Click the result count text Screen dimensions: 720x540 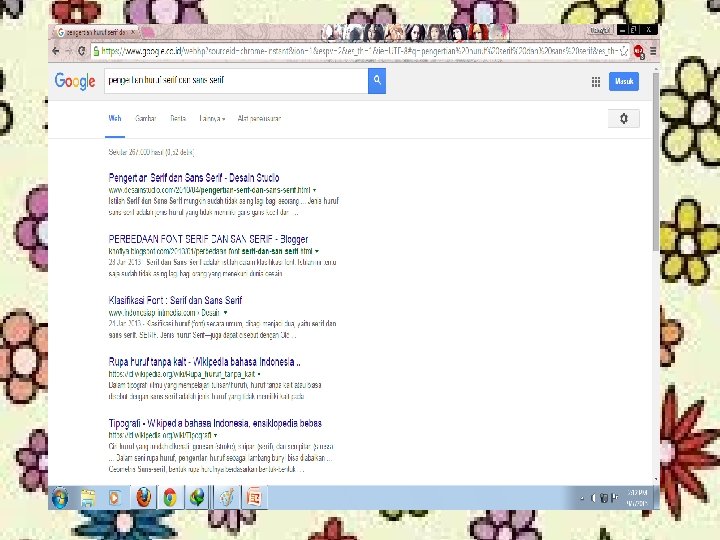pyautogui.click(x=152, y=152)
